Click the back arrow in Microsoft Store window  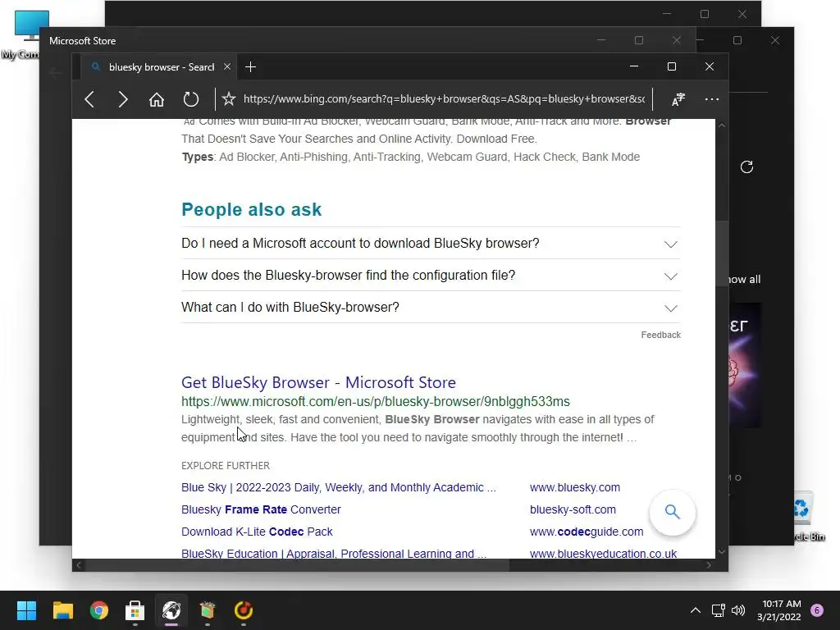(55, 73)
